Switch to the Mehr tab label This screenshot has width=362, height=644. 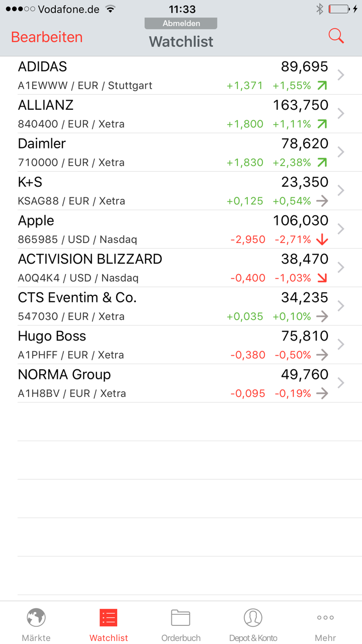(325, 638)
